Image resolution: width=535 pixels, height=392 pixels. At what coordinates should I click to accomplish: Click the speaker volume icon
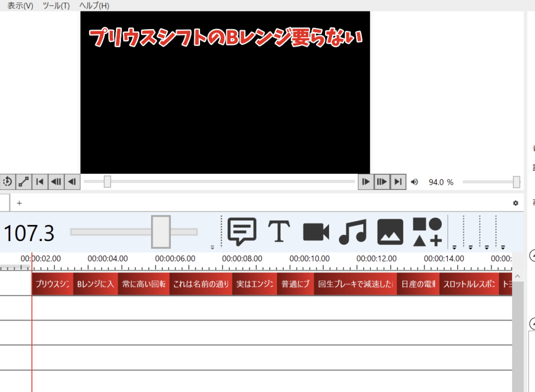pos(414,182)
